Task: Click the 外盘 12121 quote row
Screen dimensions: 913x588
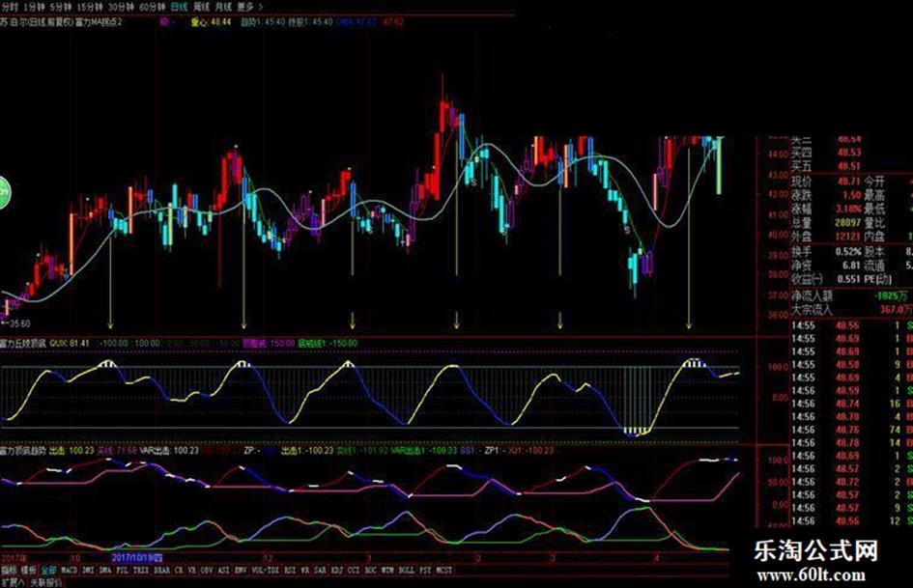Action: click(x=826, y=237)
